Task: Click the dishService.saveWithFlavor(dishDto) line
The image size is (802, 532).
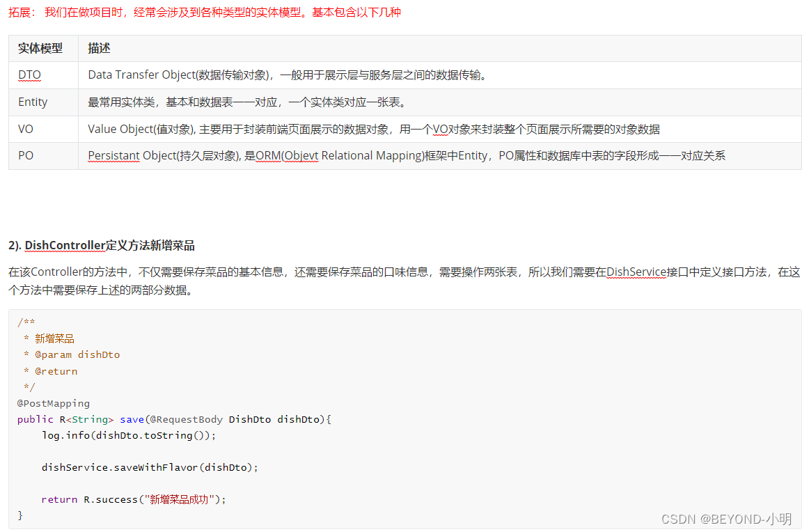Action: (x=150, y=467)
